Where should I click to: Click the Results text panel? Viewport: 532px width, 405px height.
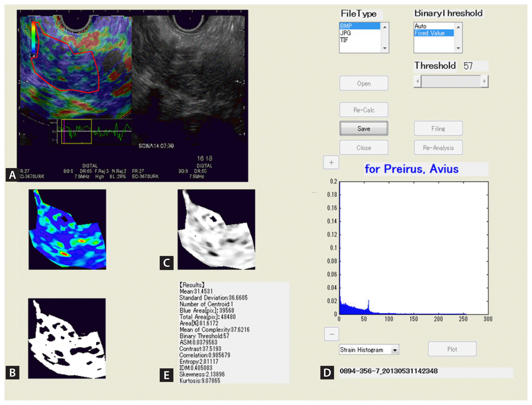234,333
